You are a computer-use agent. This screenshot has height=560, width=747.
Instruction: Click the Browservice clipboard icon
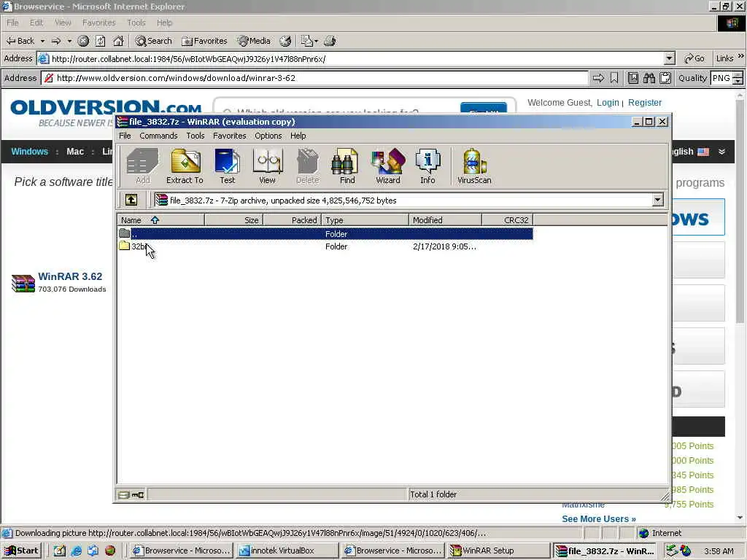(x=665, y=78)
